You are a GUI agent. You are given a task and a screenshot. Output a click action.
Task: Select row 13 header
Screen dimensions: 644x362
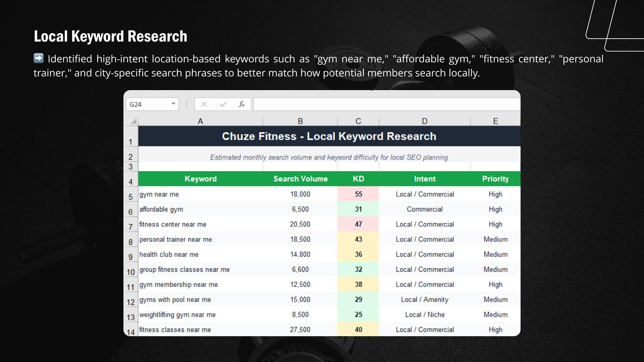click(x=131, y=314)
